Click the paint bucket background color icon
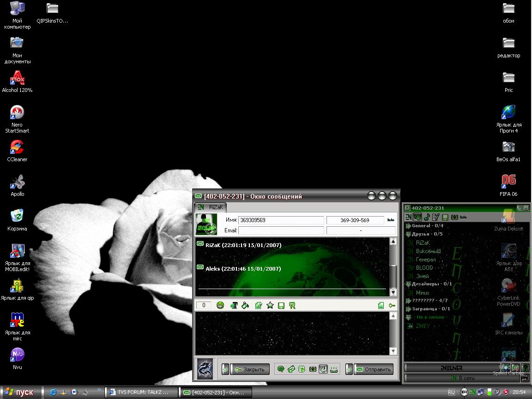The image size is (532, 399). click(x=245, y=305)
